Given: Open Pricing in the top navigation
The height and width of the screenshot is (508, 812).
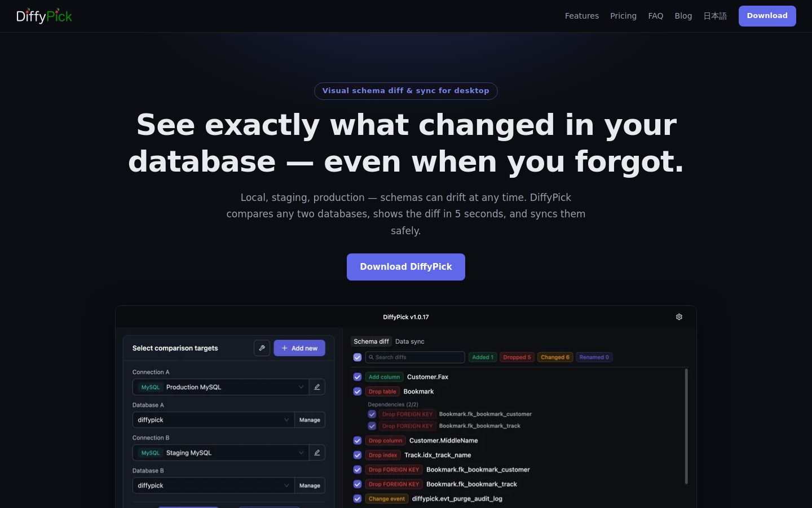Looking at the screenshot, I should [x=623, y=16].
